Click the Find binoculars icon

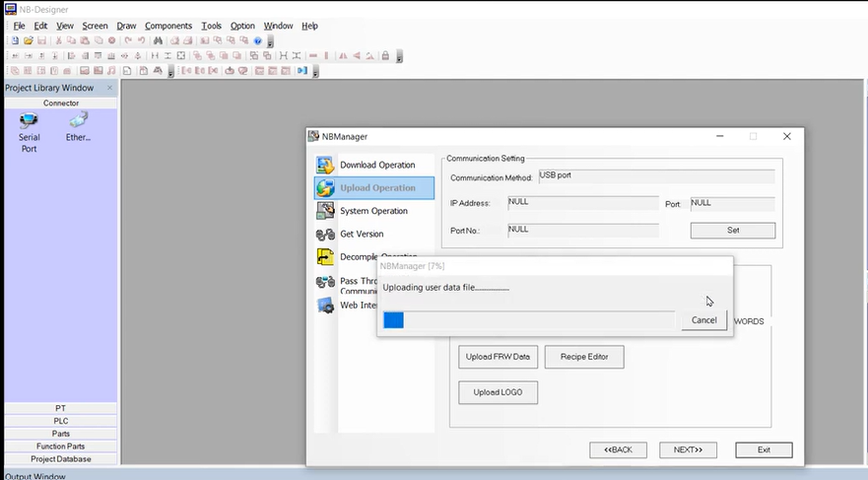coord(159,41)
